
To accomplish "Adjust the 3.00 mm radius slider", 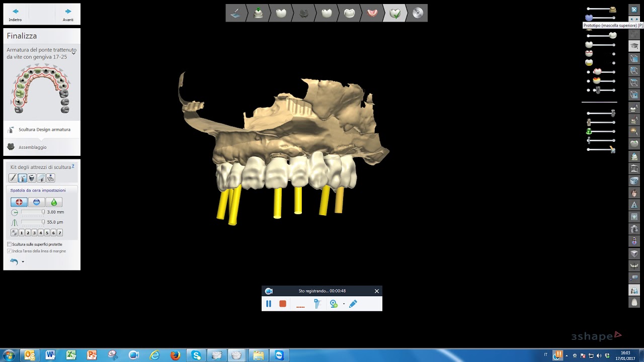I will point(43,212).
